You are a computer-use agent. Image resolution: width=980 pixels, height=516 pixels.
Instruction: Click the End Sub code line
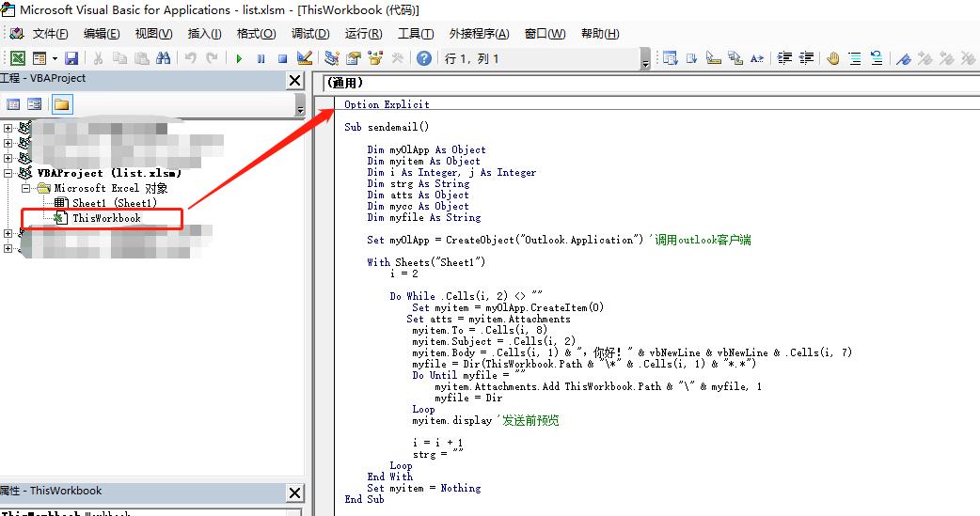[364, 499]
